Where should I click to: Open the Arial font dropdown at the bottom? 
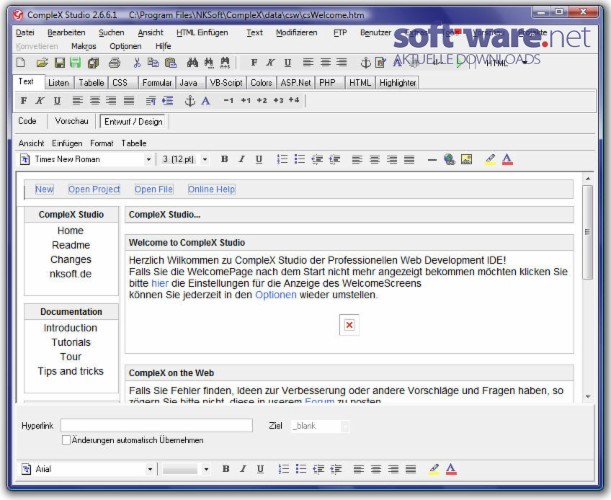pyautogui.click(x=150, y=469)
